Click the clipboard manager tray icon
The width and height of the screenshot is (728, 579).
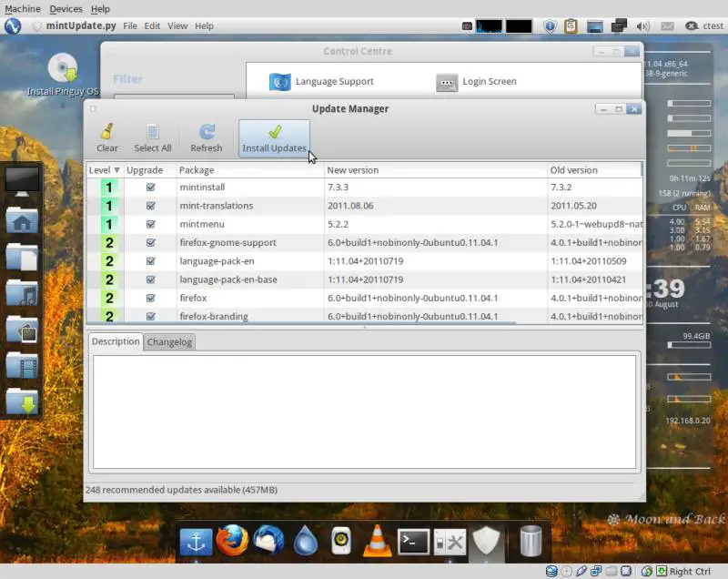click(571, 26)
